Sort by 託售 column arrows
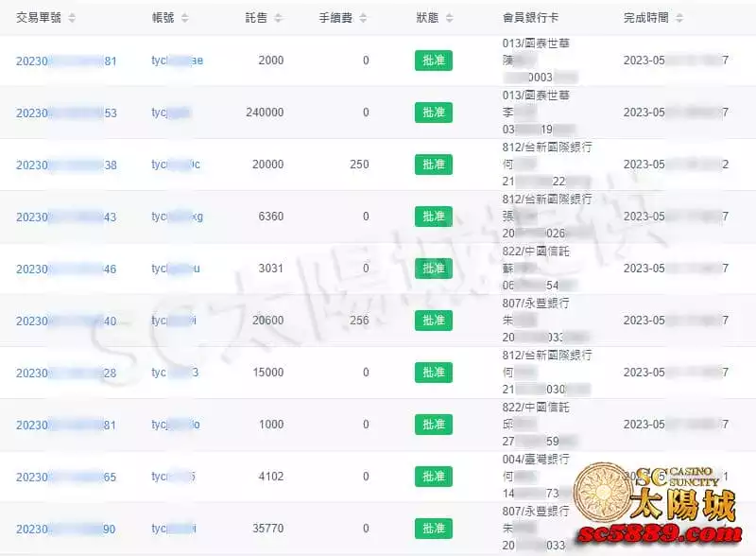This screenshot has height=556, width=756. [x=278, y=18]
